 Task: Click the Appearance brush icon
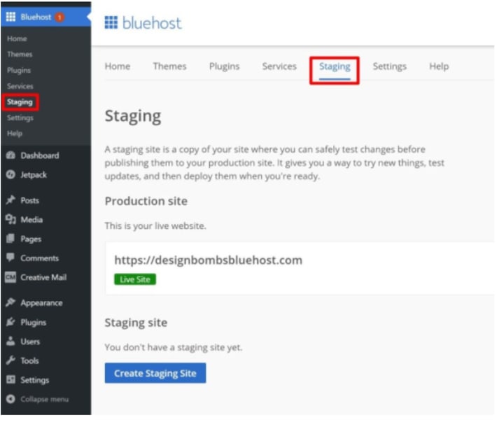pyautogui.click(x=10, y=302)
